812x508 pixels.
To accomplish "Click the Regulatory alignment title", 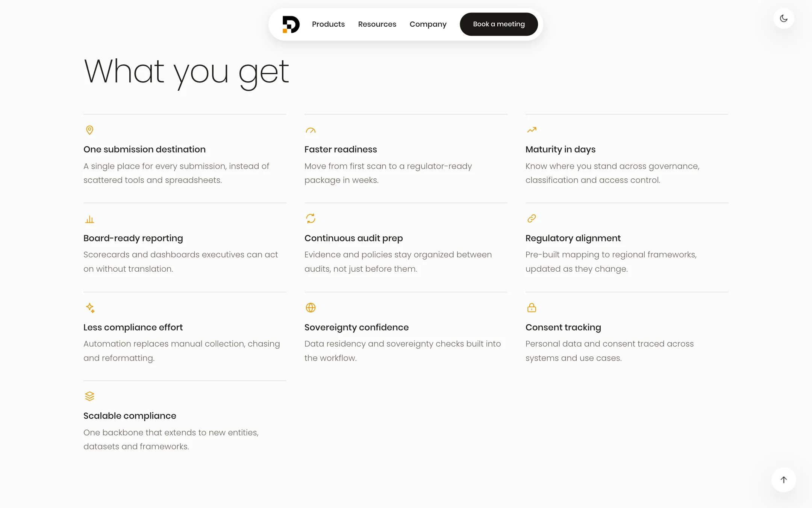I will pyautogui.click(x=573, y=239).
